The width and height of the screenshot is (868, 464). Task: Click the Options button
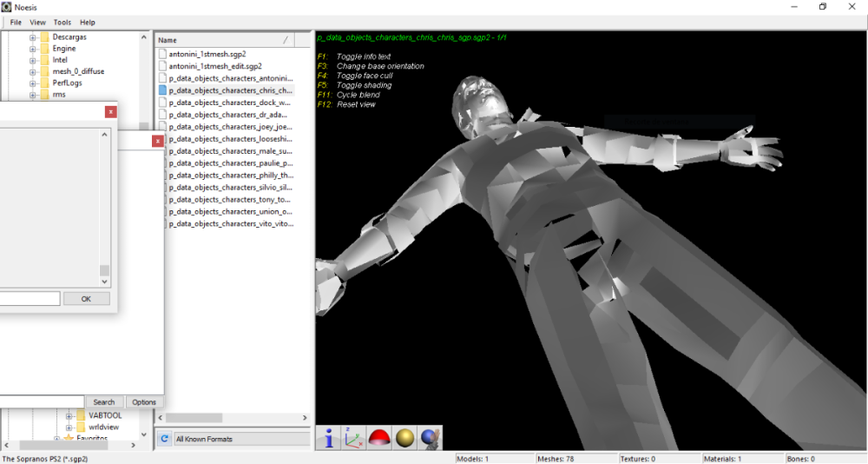click(144, 402)
